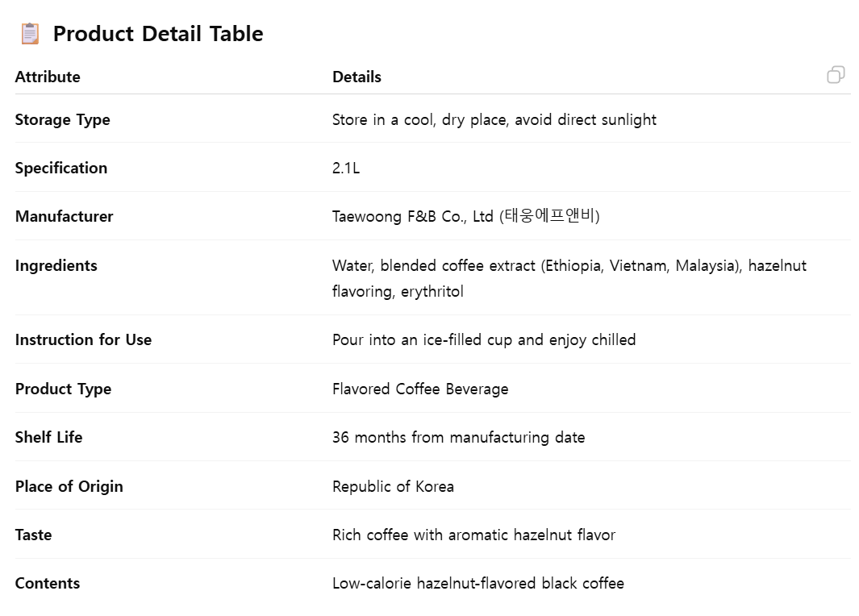Click the Attribute column header
Screen dimensions: 859x616
[48, 77]
